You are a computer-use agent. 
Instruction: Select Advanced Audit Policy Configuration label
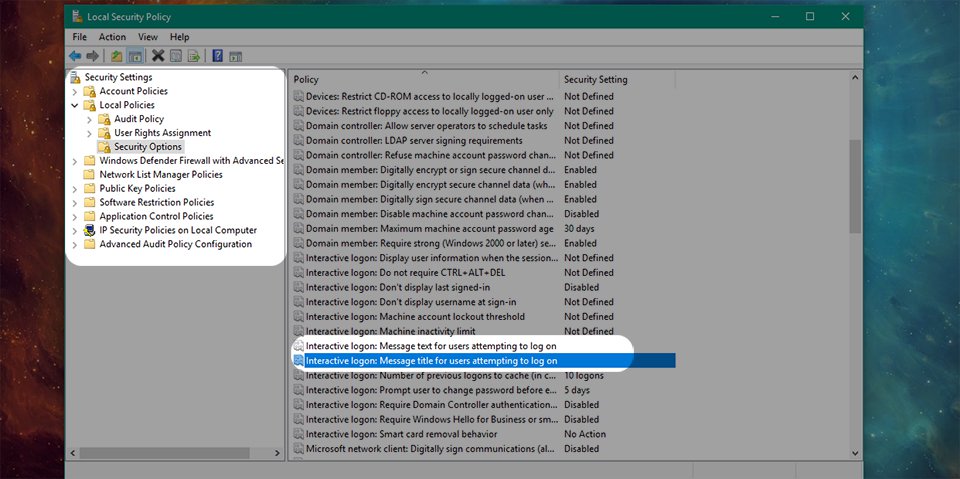[x=176, y=244]
